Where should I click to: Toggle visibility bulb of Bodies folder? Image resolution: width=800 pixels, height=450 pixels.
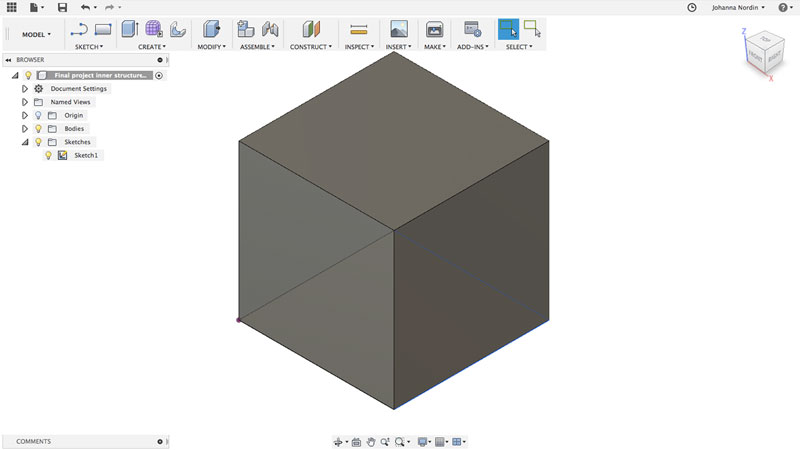click(x=38, y=129)
